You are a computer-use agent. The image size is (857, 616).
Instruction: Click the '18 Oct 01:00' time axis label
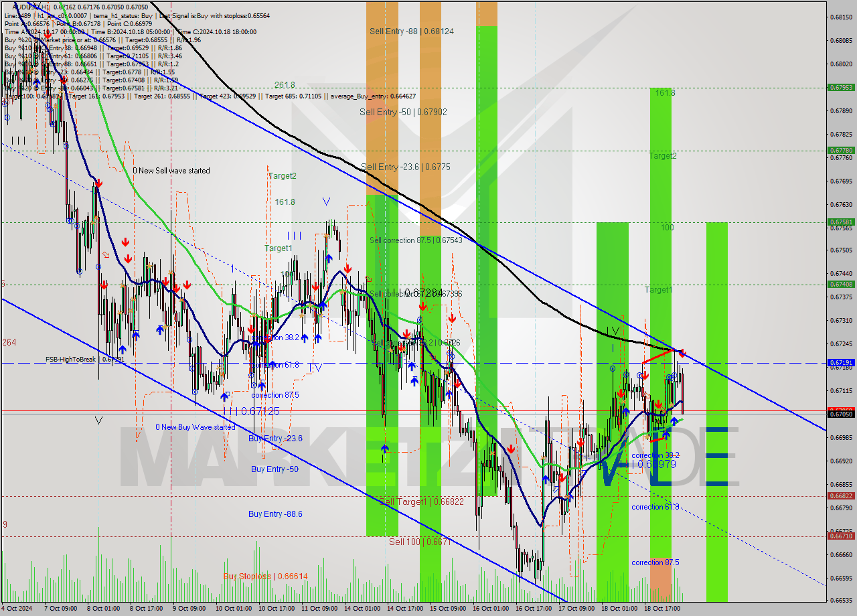click(x=618, y=609)
